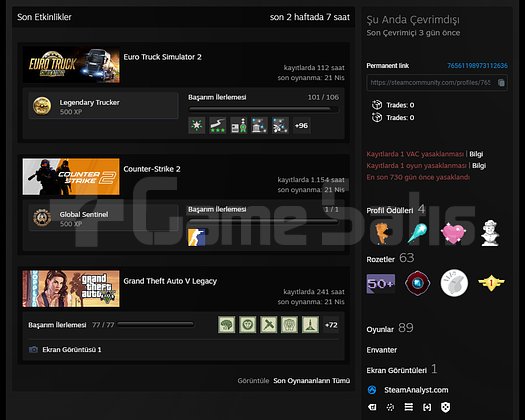Click the first Trades: 0 icon
The width and height of the screenshot is (525, 420).
pyautogui.click(x=377, y=105)
